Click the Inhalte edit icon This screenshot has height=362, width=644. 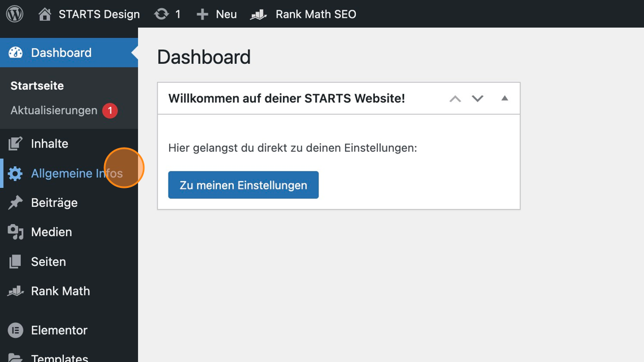coord(15,143)
